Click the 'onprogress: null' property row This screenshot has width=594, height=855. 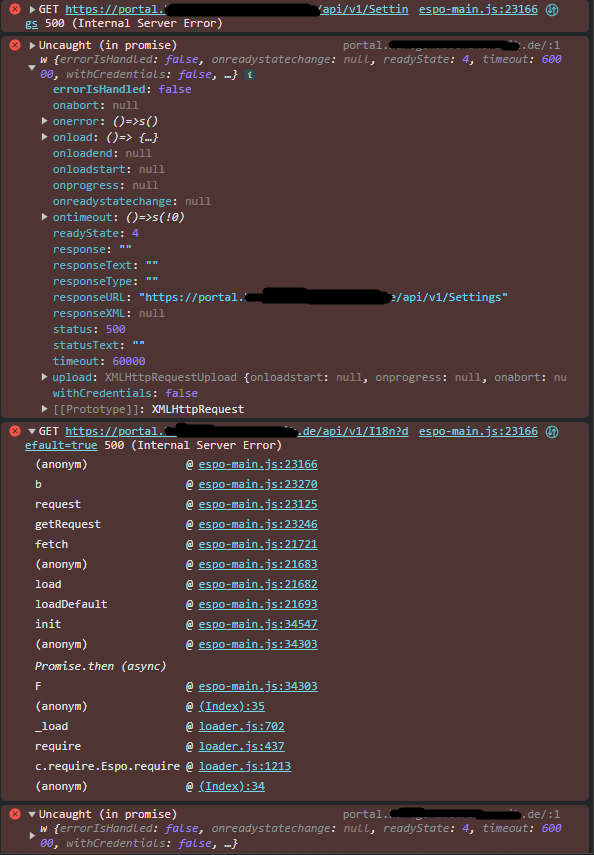[x=105, y=185]
